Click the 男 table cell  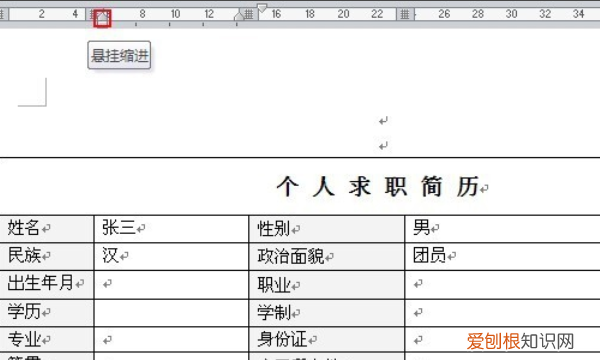pyautogui.click(x=502, y=229)
